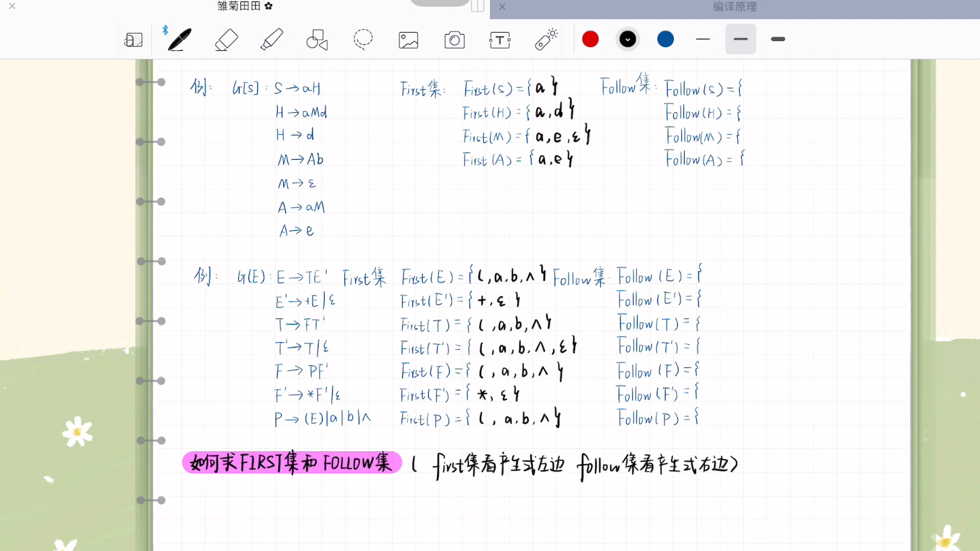Open the Image insert tool
The image size is (980, 551).
(x=408, y=40)
